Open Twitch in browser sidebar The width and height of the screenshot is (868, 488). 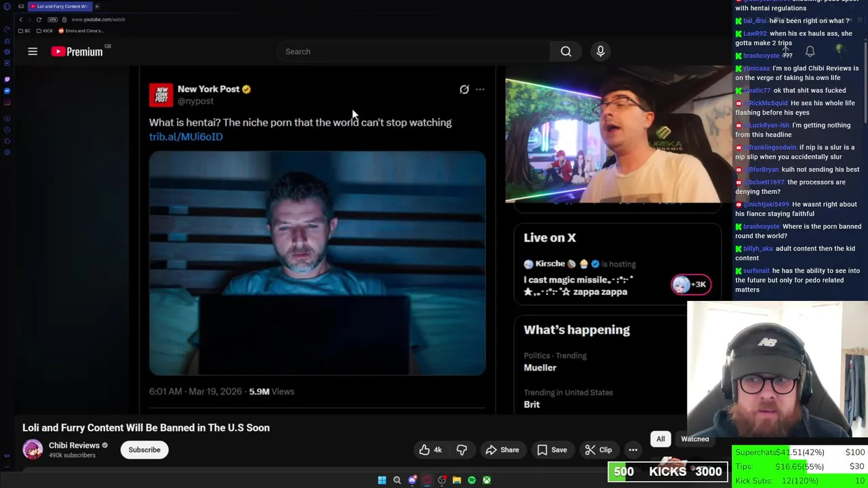pos(7,79)
